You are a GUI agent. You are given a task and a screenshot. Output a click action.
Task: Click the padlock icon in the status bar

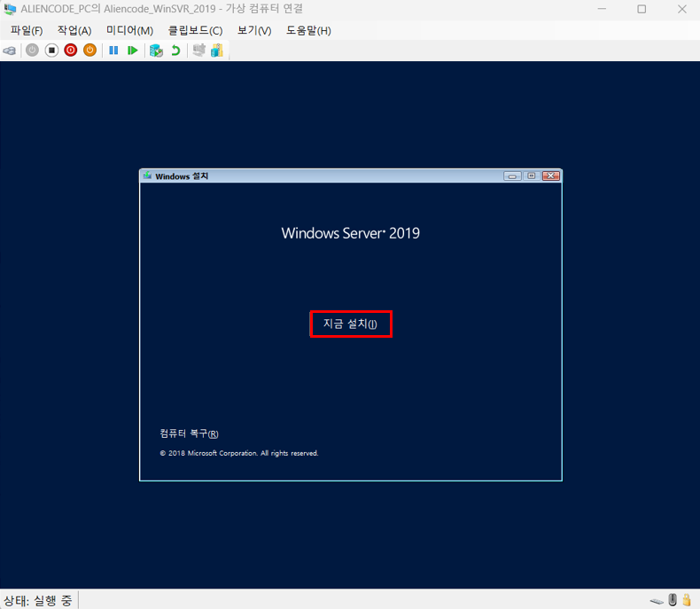click(x=687, y=599)
